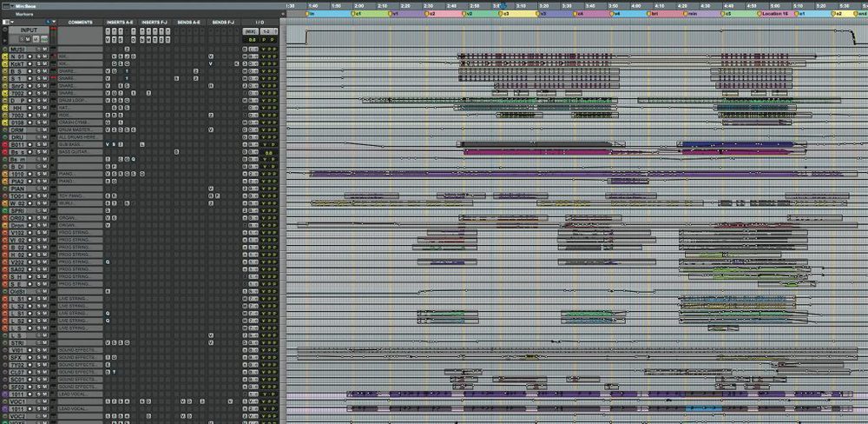868x424 pixels.
Task: Open the (MIX) input path selector
Action: pyautogui.click(x=251, y=31)
